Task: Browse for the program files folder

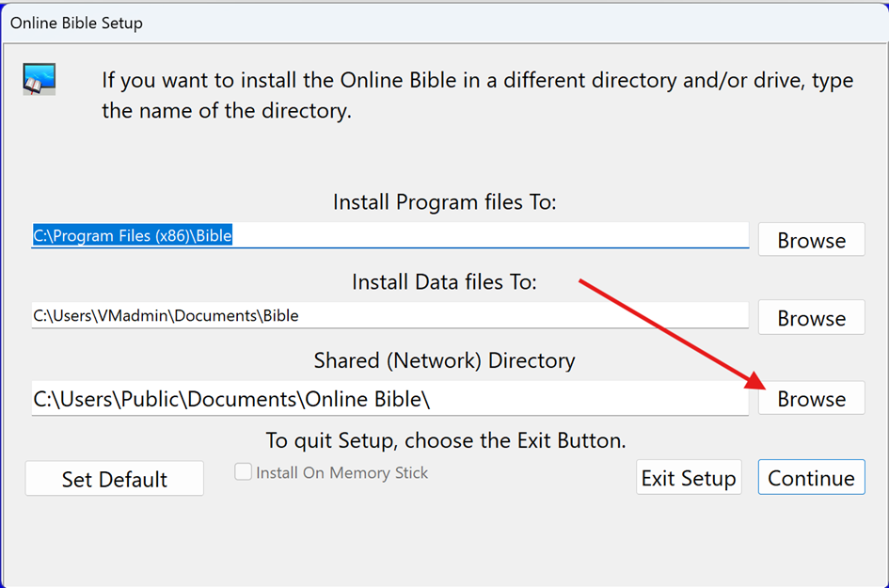Action: point(811,240)
